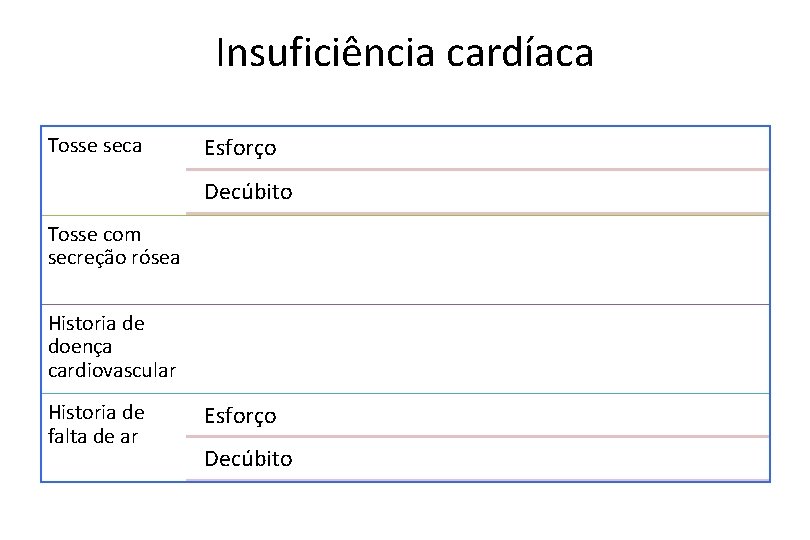Select the "Tosse seca" table cell
Image resolution: width=810 pixels, height=540 pixels.
pos(114,171)
